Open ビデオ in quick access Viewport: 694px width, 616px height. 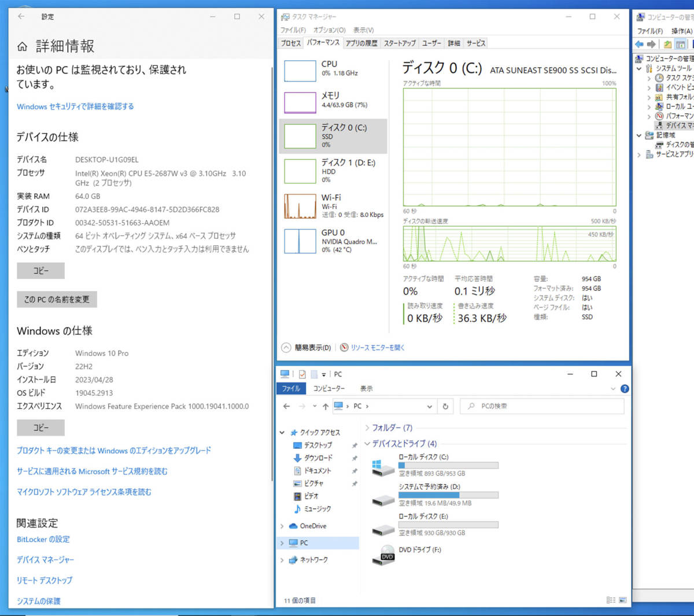(311, 496)
